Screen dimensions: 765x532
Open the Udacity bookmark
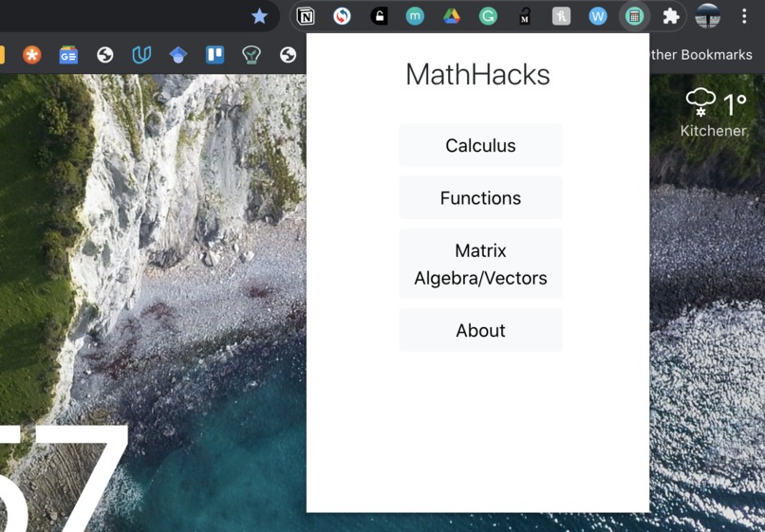(141, 55)
